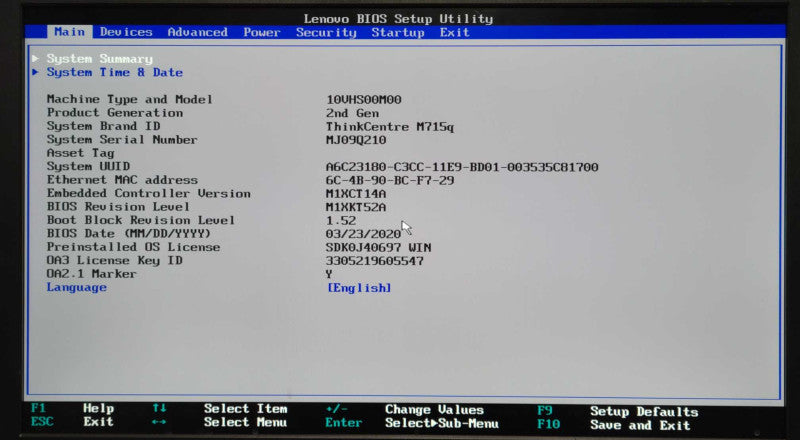Click the left/right arrows key hint
This screenshot has height=440, width=800.
tap(159, 422)
